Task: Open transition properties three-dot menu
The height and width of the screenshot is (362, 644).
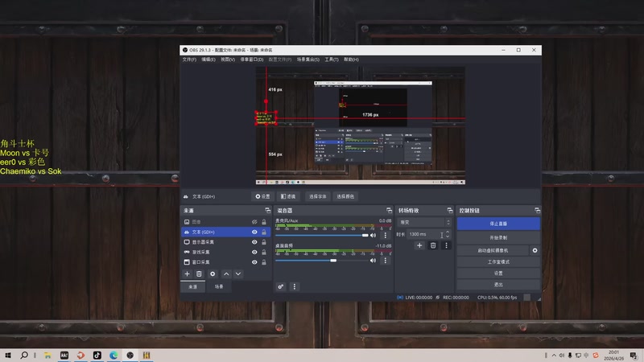Action: tap(446, 245)
